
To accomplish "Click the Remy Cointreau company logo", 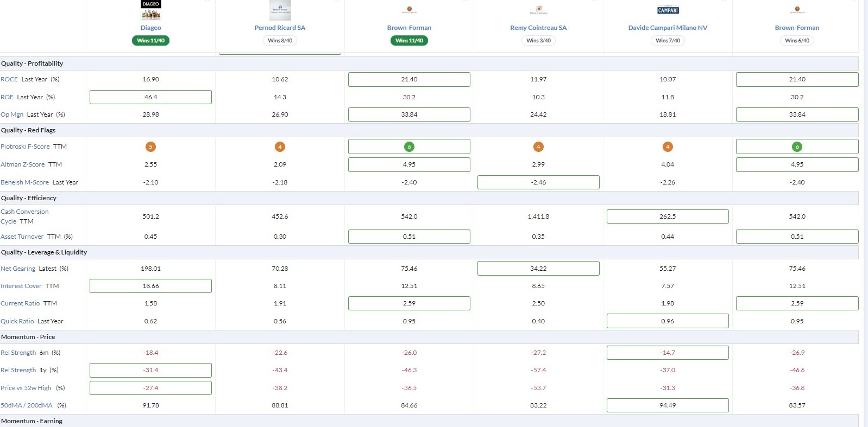I will coord(538,10).
